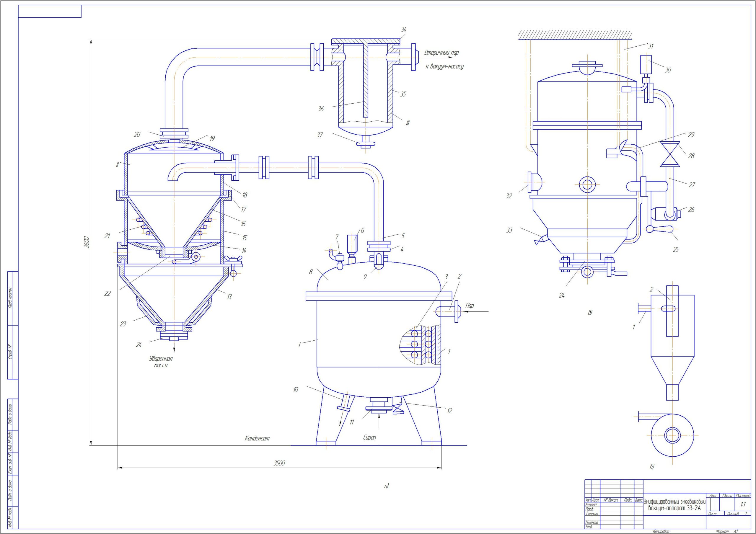Click the 'Вторичный пар' label near outlet
Screen dimensions: 756x534
pyautogui.click(x=441, y=53)
